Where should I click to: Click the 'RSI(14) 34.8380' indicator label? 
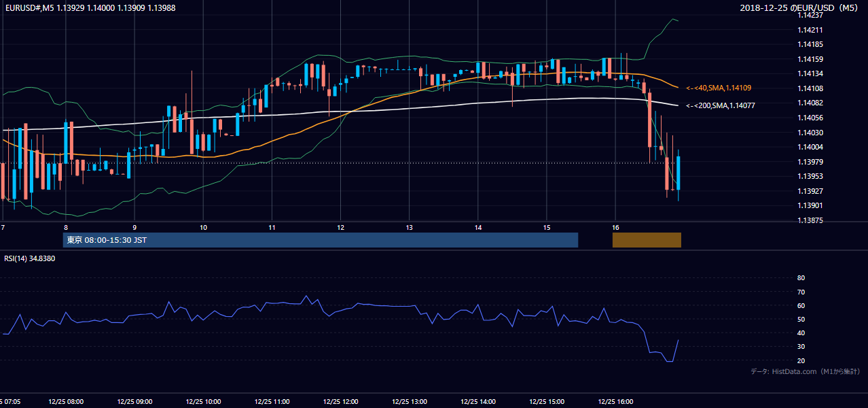click(29, 258)
